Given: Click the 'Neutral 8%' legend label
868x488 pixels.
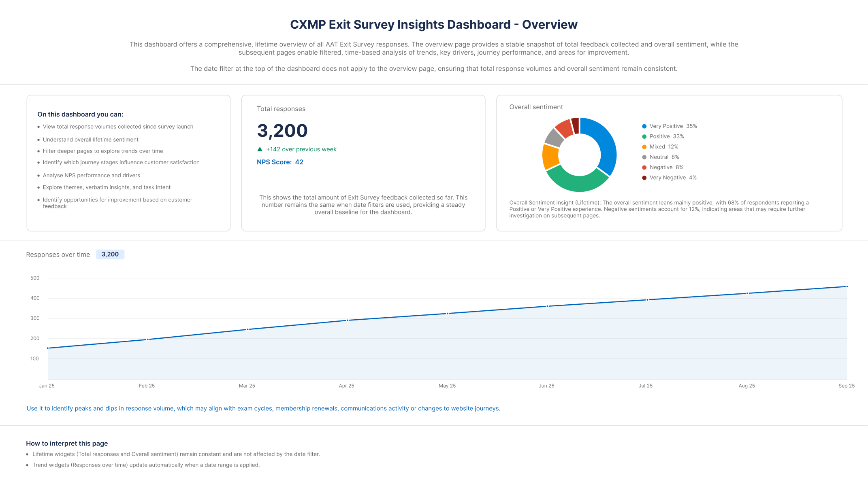Looking at the screenshot, I should 664,157.
